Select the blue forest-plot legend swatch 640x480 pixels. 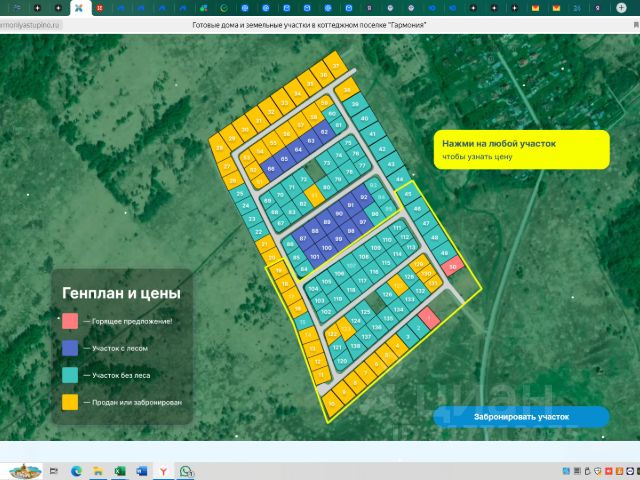(69, 348)
